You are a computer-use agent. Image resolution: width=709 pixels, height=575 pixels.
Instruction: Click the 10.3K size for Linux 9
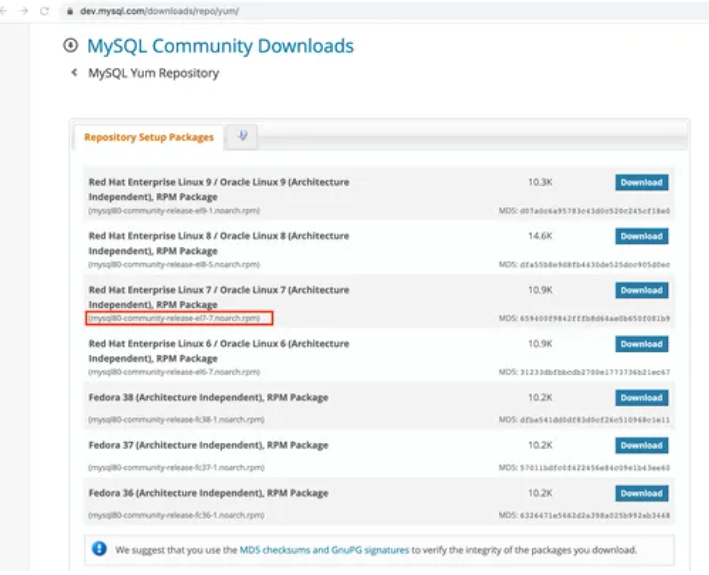click(x=540, y=182)
